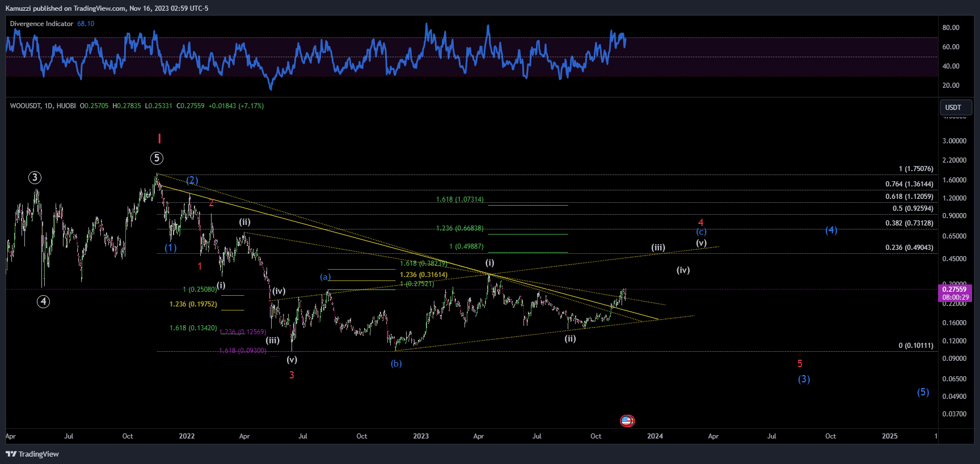Viewport: 980px width, 464px height.
Task: Select the Divergence Indicator legend label
Action: (x=41, y=24)
